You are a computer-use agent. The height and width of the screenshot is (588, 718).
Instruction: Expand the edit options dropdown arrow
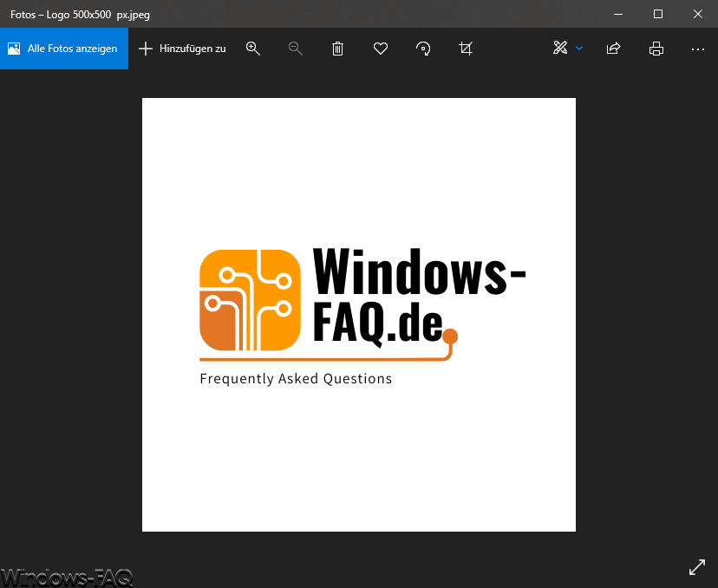pos(579,48)
